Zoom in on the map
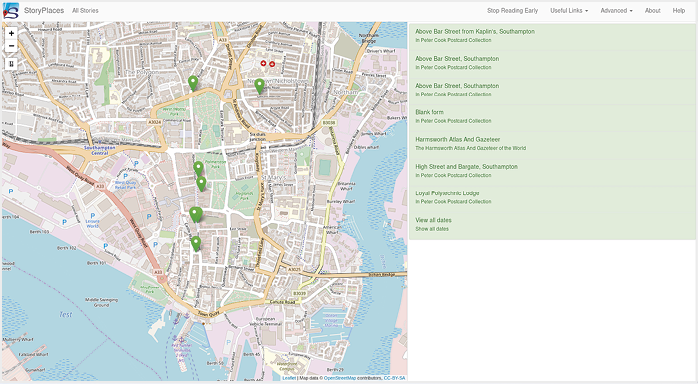The image size is (698, 384). click(11, 33)
